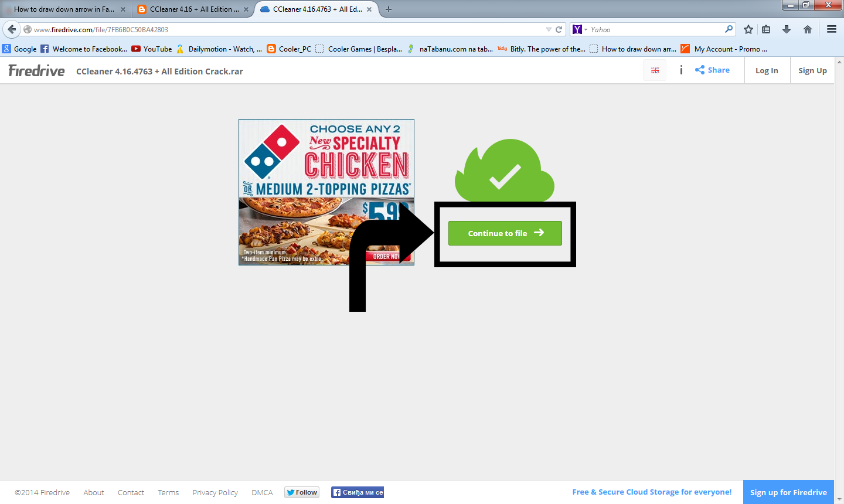Close the Blogger CCleaner 4.16 tab
Image resolution: width=844 pixels, height=504 pixels.
pos(246,9)
